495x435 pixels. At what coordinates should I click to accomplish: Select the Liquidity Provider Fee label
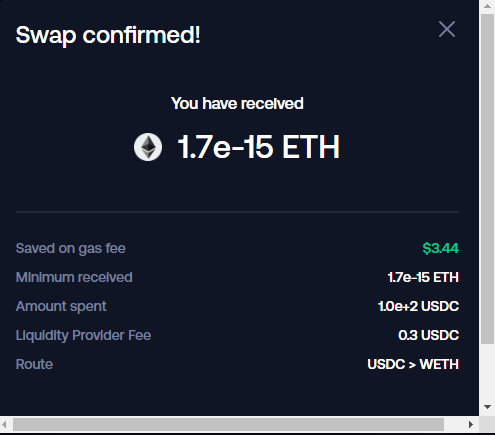tap(83, 335)
